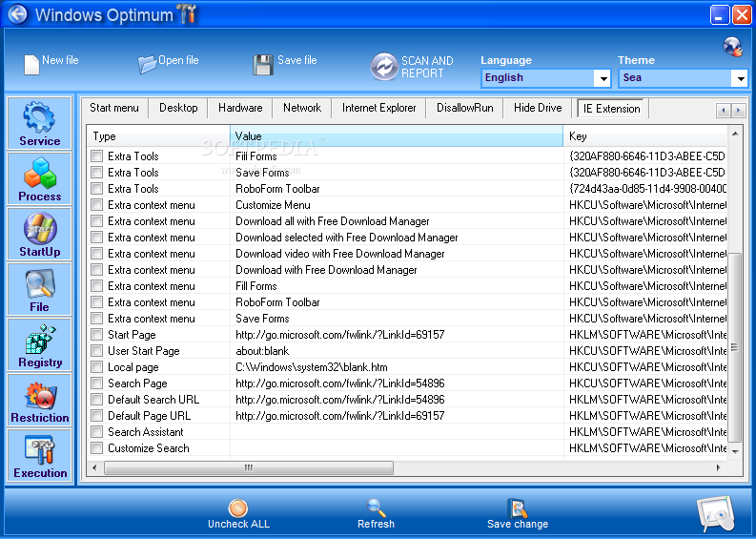This screenshot has width=756, height=539.
Task: Tick the Customize Search checkbox
Action: click(97, 447)
